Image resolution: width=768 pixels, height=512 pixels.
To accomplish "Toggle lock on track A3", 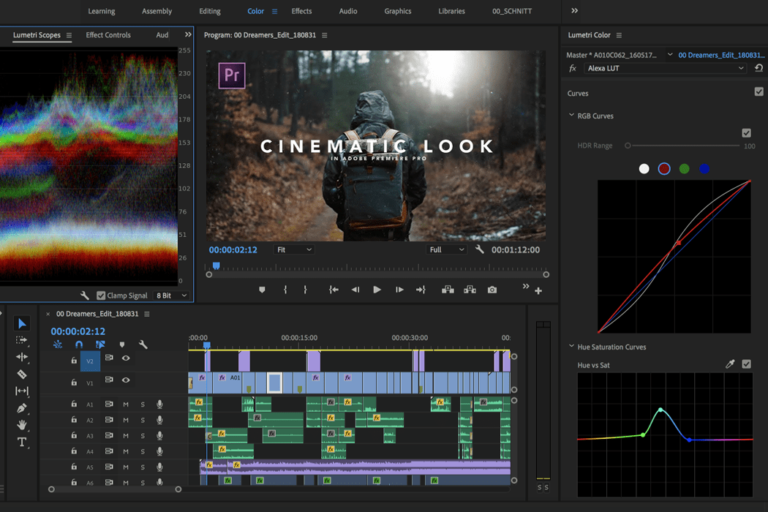I will tap(74, 435).
